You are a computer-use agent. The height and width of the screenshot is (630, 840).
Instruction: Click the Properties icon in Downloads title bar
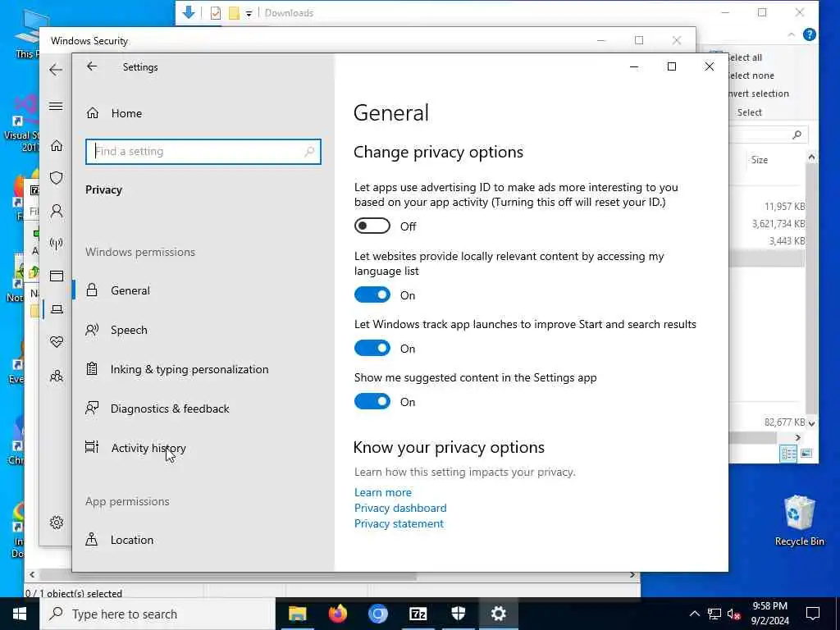(x=216, y=13)
